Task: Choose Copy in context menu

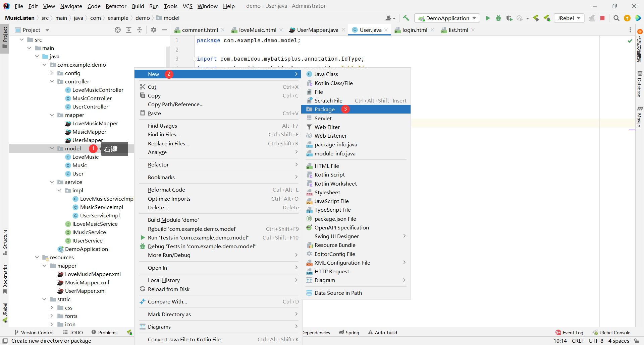Action: (218, 95)
